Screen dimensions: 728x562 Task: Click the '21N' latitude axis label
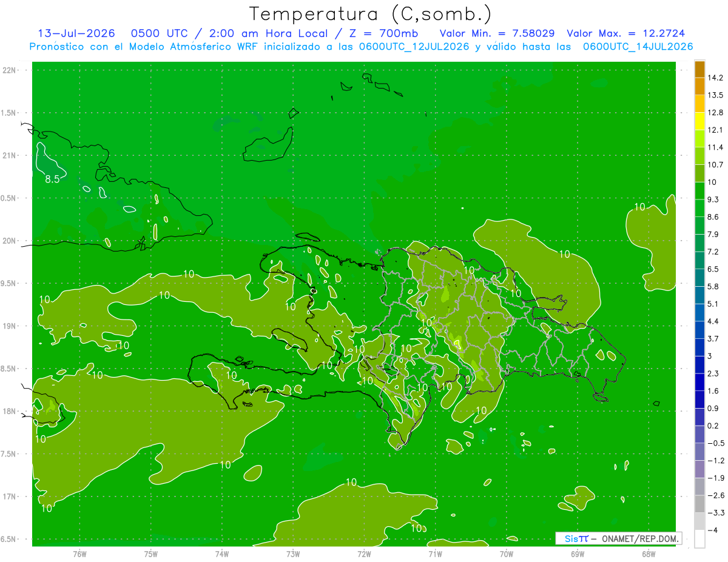(8, 156)
